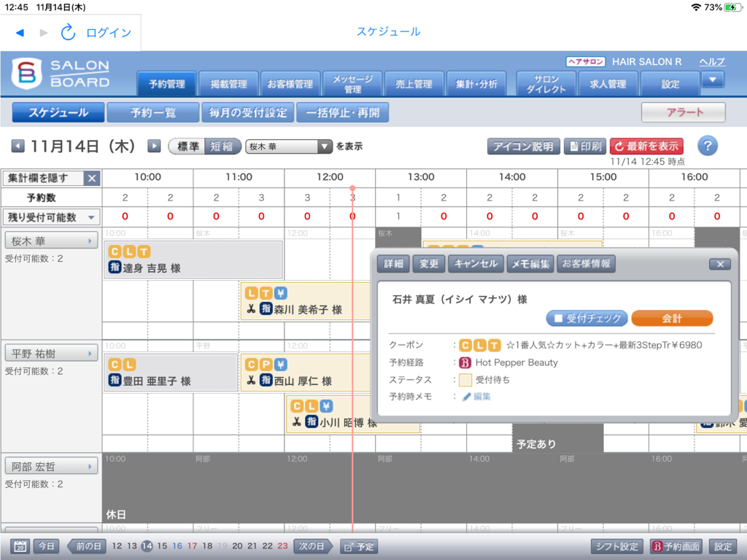Click the blue question mark help icon

pos(706,147)
